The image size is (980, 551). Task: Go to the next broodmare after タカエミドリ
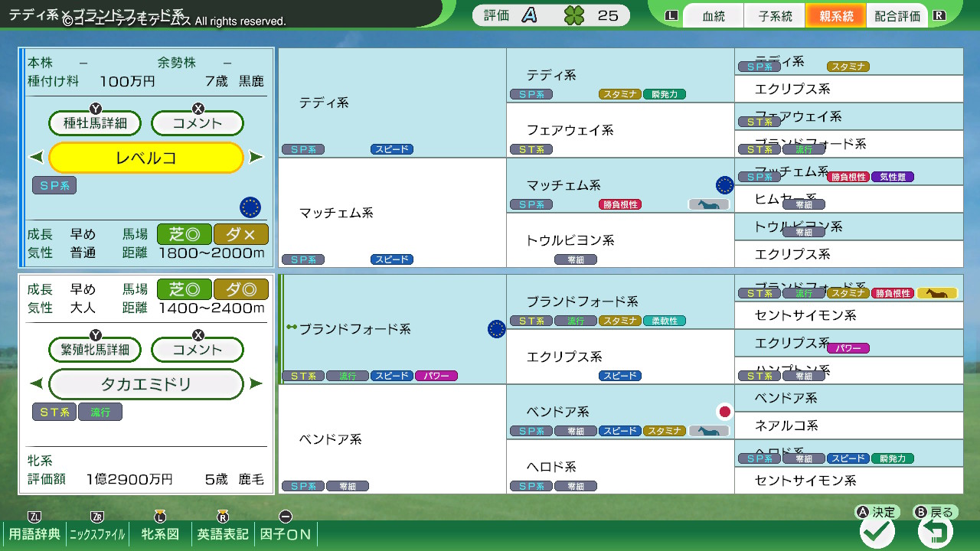pyautogui.click(x=256, y=384)
